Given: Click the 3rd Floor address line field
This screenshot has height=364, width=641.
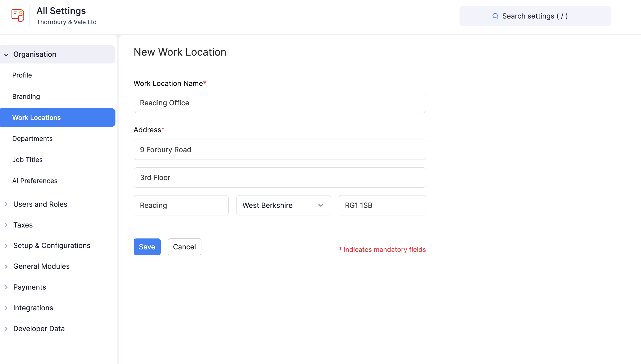Looking at the screenshot, I should (x=280, y=178).
